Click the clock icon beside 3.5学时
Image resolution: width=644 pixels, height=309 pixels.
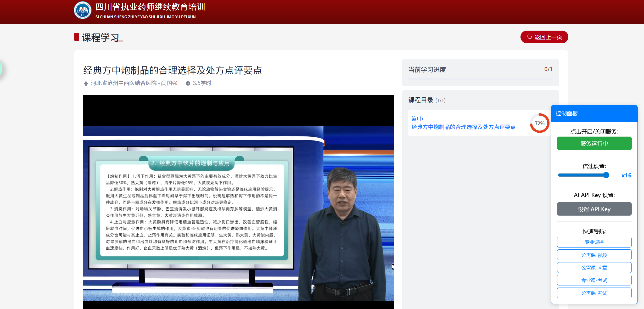pos(188,83)
